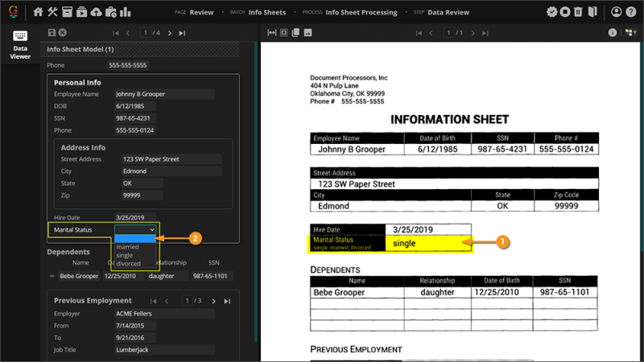644x362 pixels.
Task: Click the Employee Name input field
Action: coord(164,94)
